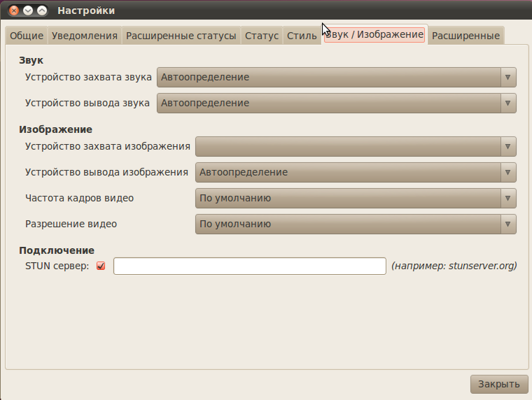
Task: Click the STUN server address input field
Action: coord(249,266)
